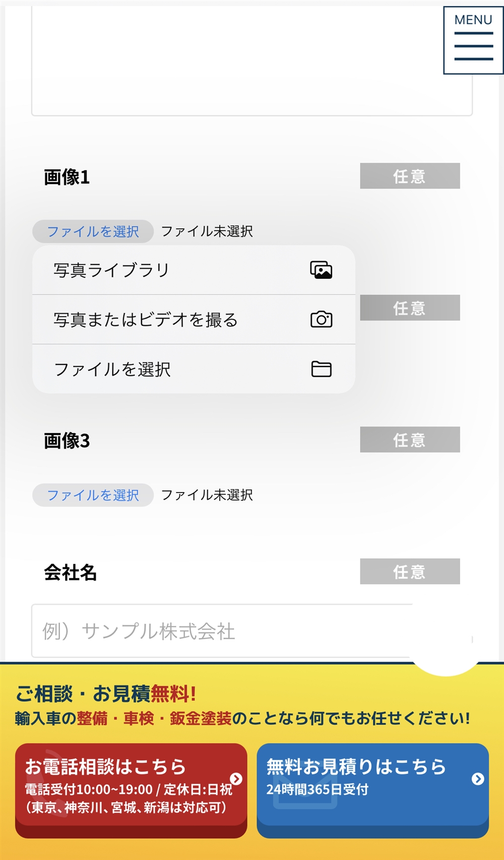The image size is (504, 860).
Task: Select 写真ライブラリ menu option
Action: tap(111, 270)
